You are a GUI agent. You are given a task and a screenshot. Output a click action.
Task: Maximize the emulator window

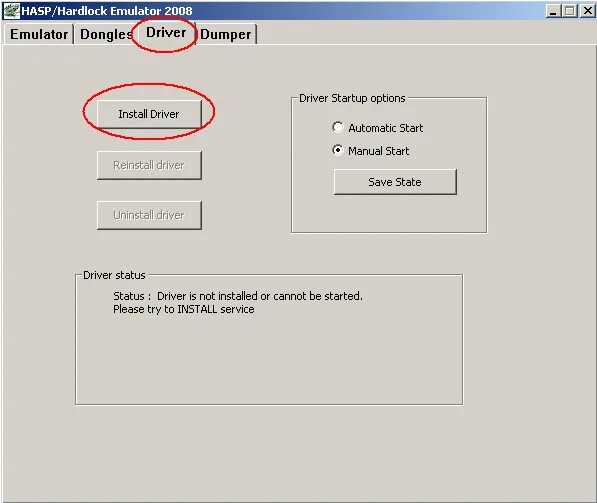pos(570,11)
